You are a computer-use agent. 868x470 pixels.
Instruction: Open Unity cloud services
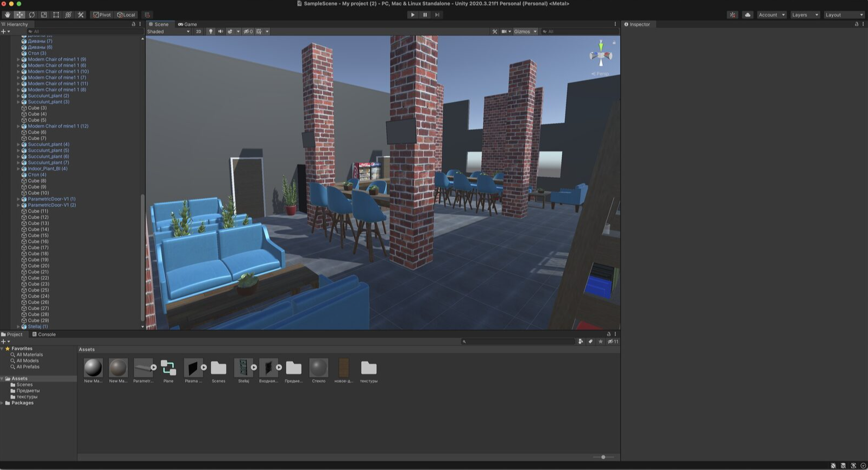click(747, 15)
